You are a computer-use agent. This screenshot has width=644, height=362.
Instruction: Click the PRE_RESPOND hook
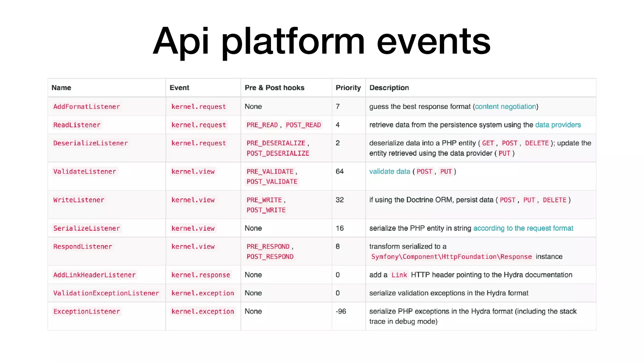[x=268, y=246]
